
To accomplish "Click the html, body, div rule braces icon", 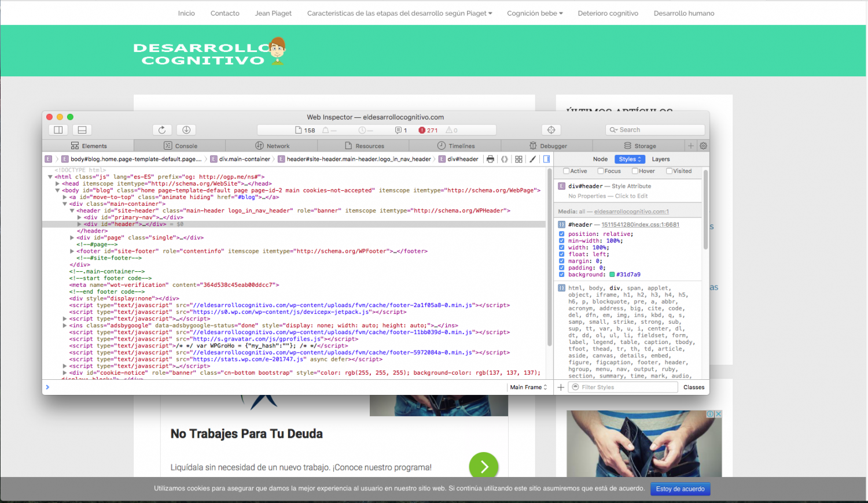I will coord(561,288).
